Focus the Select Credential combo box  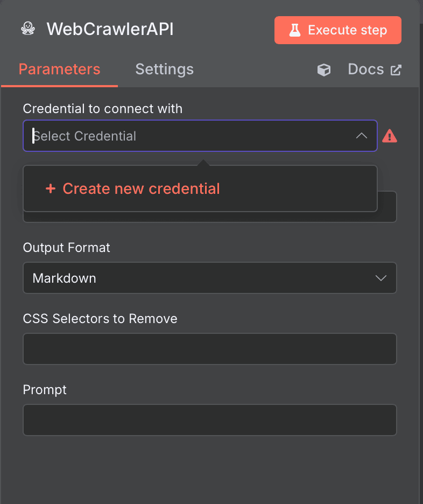tap(188, 136)
